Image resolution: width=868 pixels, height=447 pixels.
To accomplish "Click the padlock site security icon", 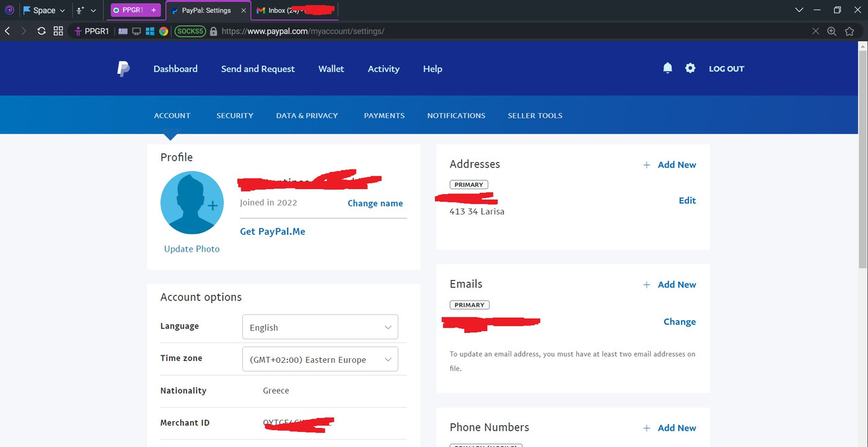I will [x=214, y=31].
